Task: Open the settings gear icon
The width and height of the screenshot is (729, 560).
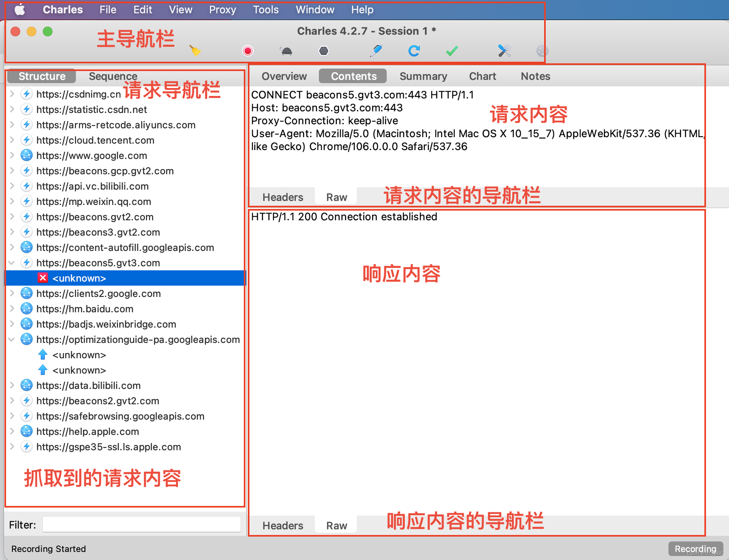Action: 542,51
